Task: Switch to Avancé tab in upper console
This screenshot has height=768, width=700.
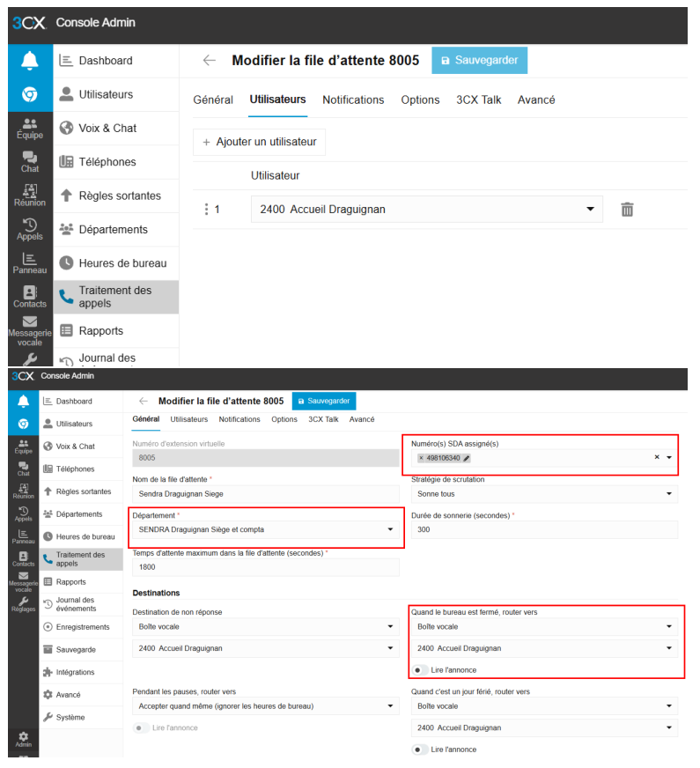Action: point(536,100)
